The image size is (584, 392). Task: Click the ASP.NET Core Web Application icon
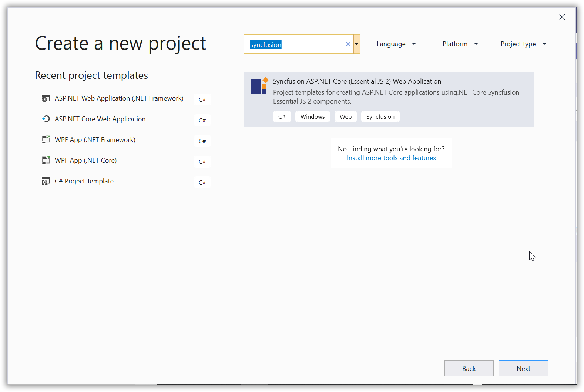pos(46,119)
